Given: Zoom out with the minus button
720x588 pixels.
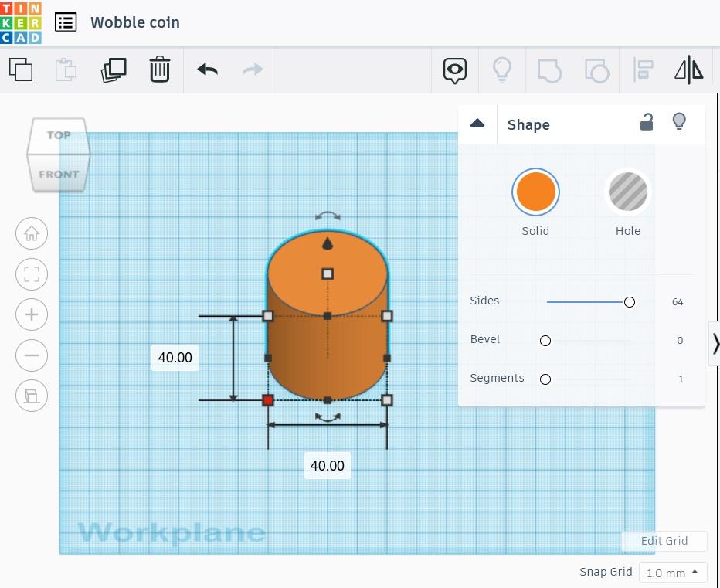Looking at the screenshot, I should click(x=32, y=355).
